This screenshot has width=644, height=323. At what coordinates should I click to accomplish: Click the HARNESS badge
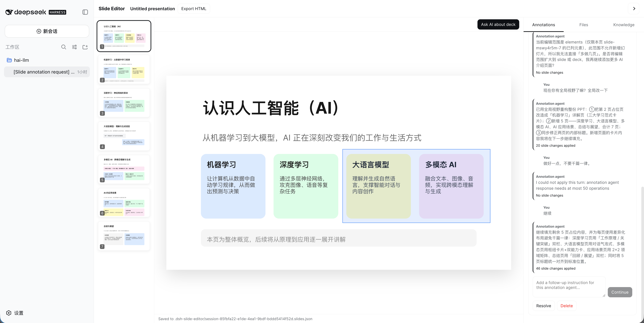coord(58,12)
